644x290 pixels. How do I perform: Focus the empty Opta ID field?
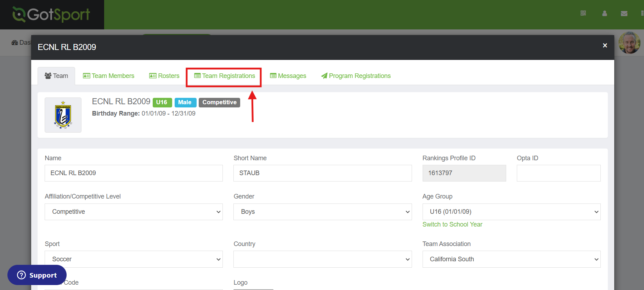(558, 173)
